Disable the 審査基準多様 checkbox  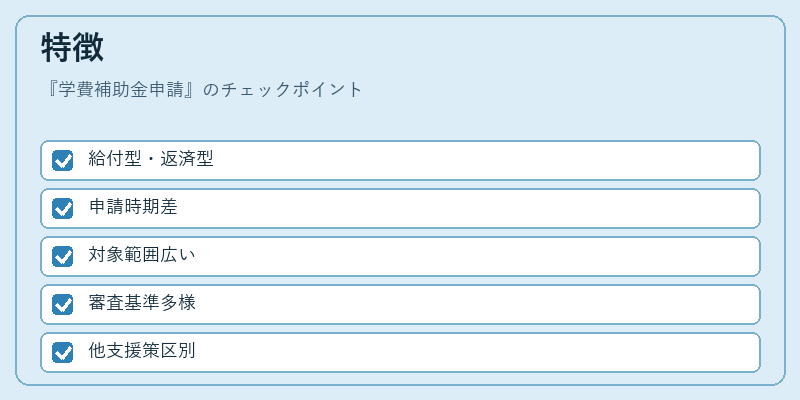pyautogui.click(x=63, y=304)
